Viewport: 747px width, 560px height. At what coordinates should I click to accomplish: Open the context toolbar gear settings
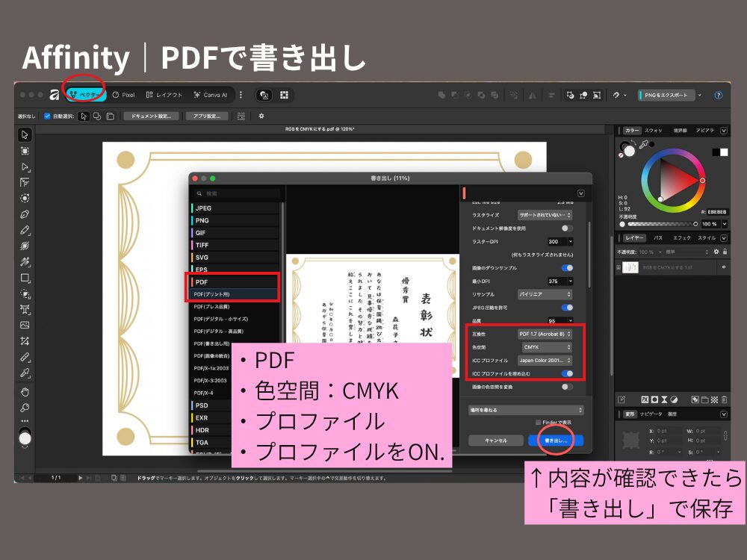pyautogui.click(x=261, y=116)
